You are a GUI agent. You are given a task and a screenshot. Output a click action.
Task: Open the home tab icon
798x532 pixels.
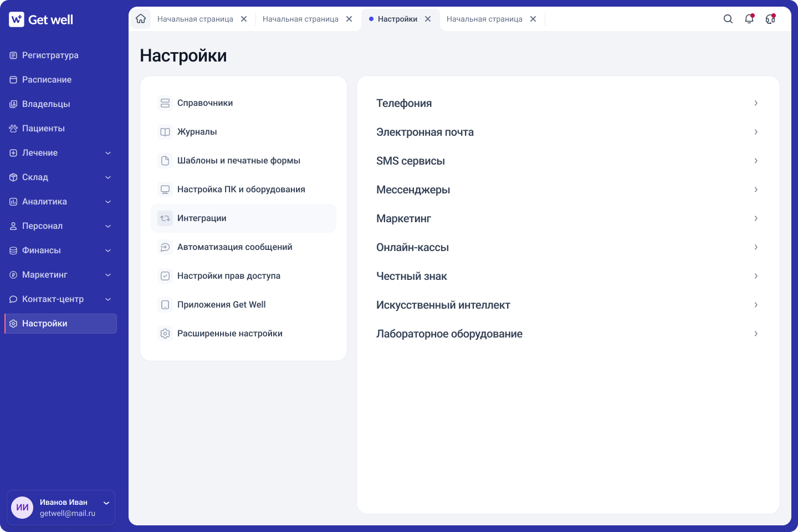(141, 19)
